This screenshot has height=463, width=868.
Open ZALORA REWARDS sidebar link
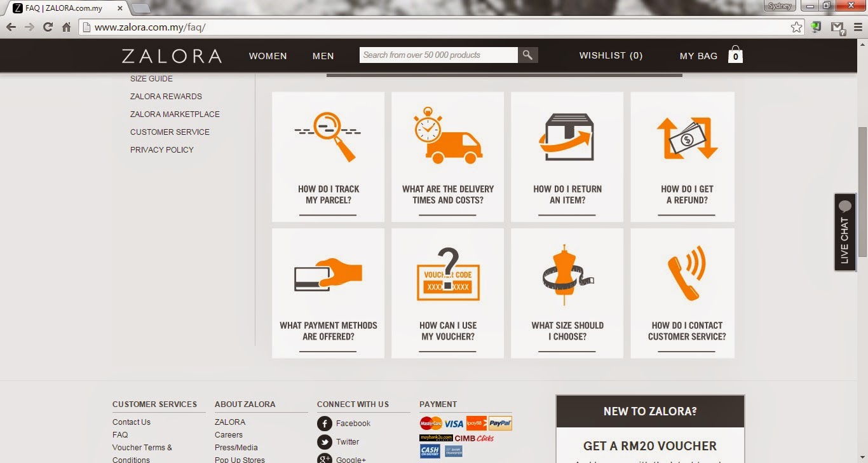166,97
